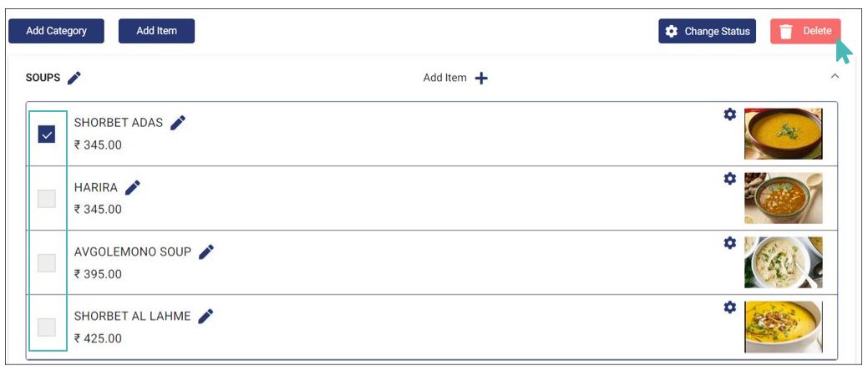Check the SHORBET AL LAHME checkbox
The image size is (868, 371).
tap(47, 328)
